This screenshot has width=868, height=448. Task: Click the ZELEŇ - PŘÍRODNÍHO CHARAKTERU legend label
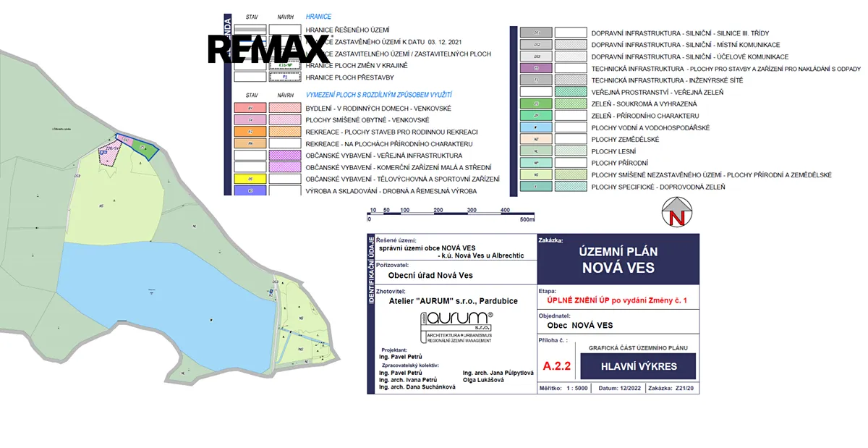pos(645,116)
